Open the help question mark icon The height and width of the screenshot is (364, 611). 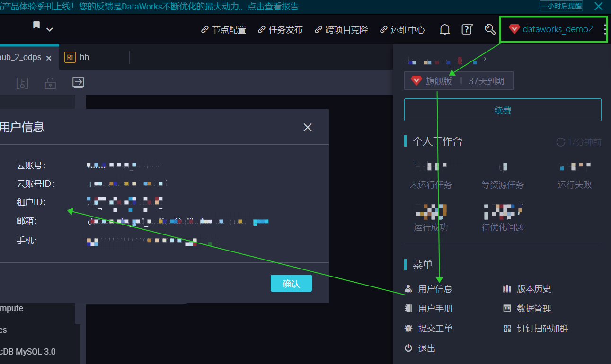pyautogui.click(x=467, y=29)
